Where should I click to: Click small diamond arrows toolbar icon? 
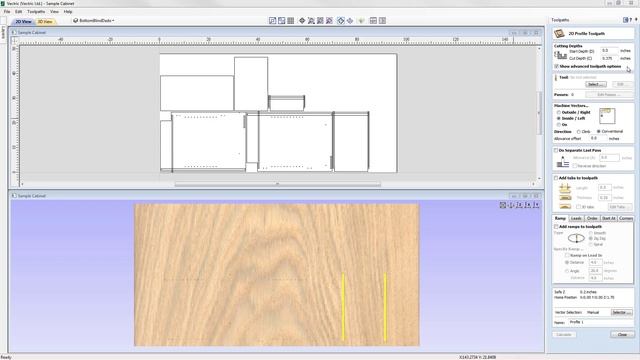tap(350, 20)
